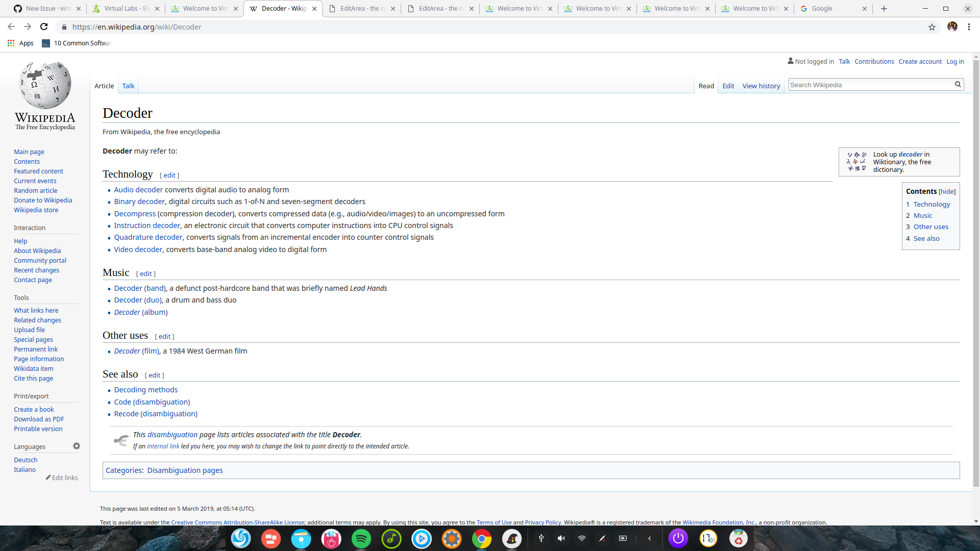The height and width of the screenshot is (551, 980).
Task: Open the Deepin Movie player icon
Action: [422, 538]
